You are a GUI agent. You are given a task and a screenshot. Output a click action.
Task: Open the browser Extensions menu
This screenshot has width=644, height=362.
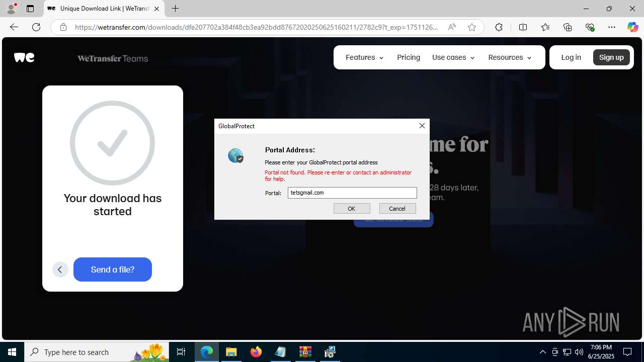(499, 27)
